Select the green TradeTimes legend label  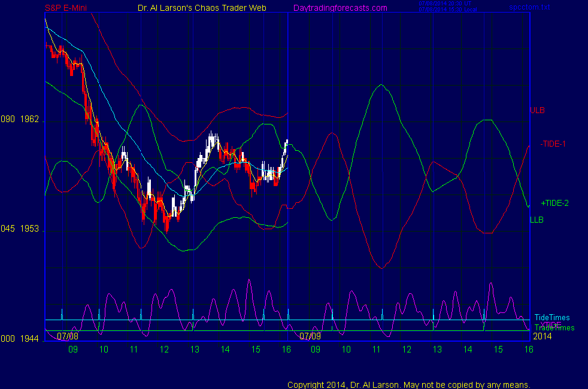point(554,328)
